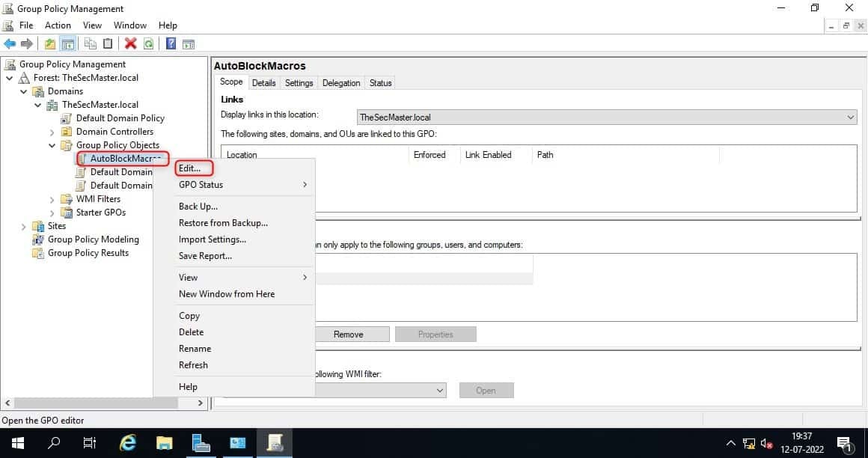Viewport: 868px width, 458px height.
Task: Click the tree scrollbar right arrow
Action: (201, 403)
